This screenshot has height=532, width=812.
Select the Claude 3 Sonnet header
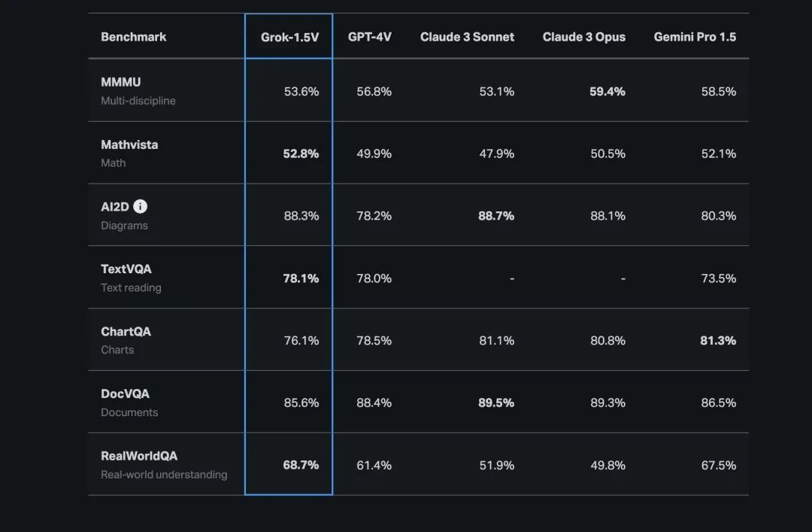tap(467, 37)
